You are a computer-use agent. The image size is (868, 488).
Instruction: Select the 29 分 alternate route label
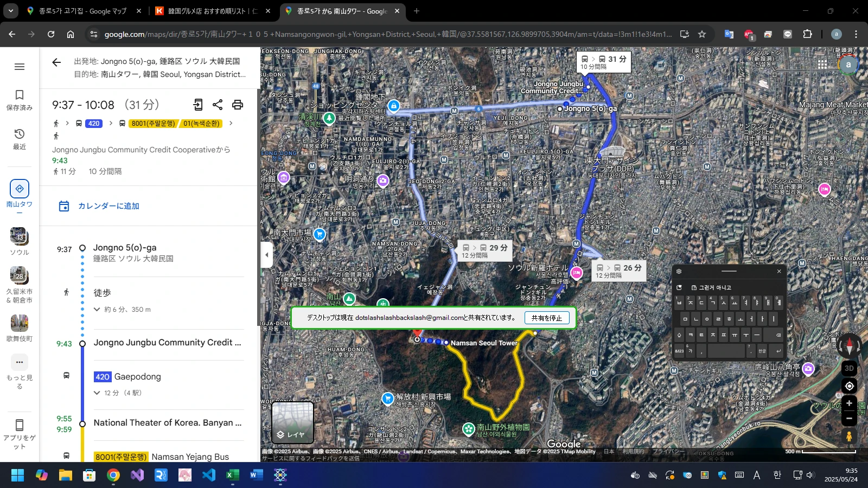click(x=484, y=251)
